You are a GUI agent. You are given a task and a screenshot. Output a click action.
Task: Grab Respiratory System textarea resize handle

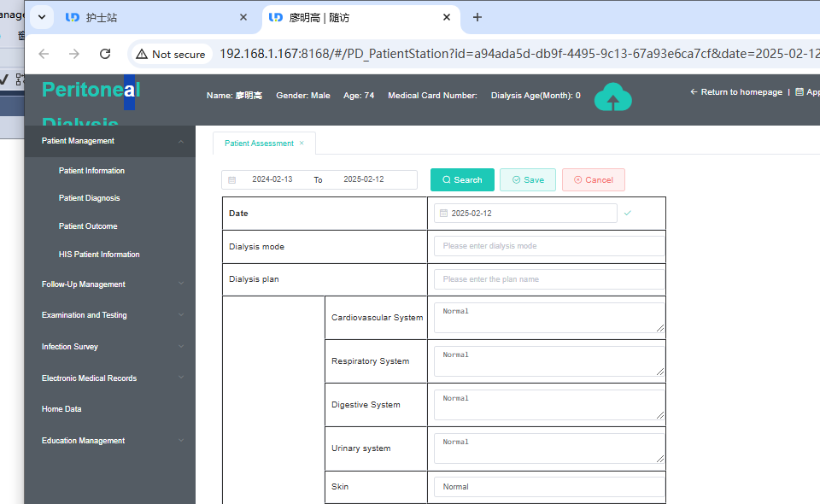(x=660, y=372)
